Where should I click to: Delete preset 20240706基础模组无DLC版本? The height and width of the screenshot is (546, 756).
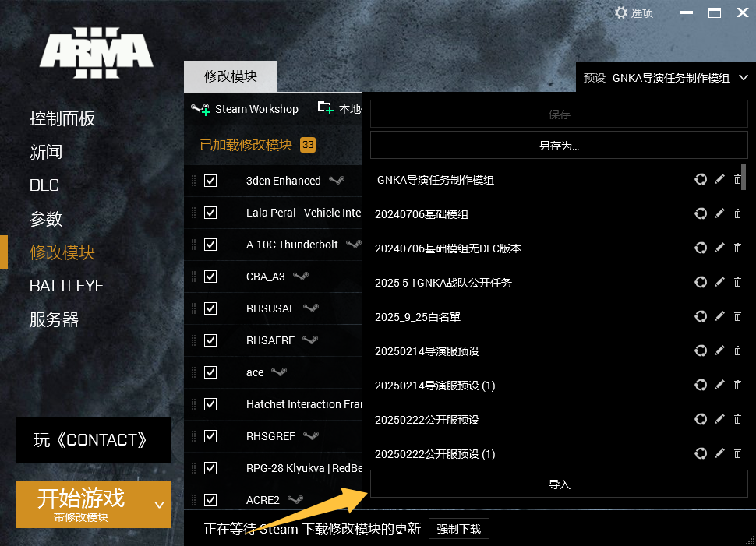tap(737, 248)
